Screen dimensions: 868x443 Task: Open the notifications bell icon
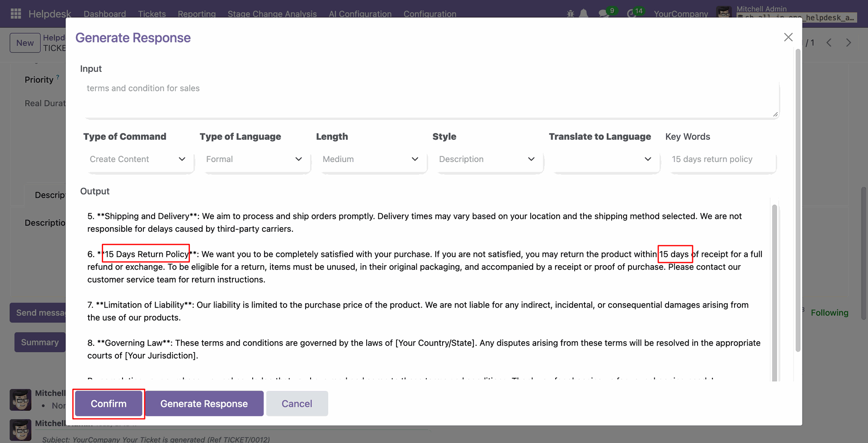coord(584,14)
